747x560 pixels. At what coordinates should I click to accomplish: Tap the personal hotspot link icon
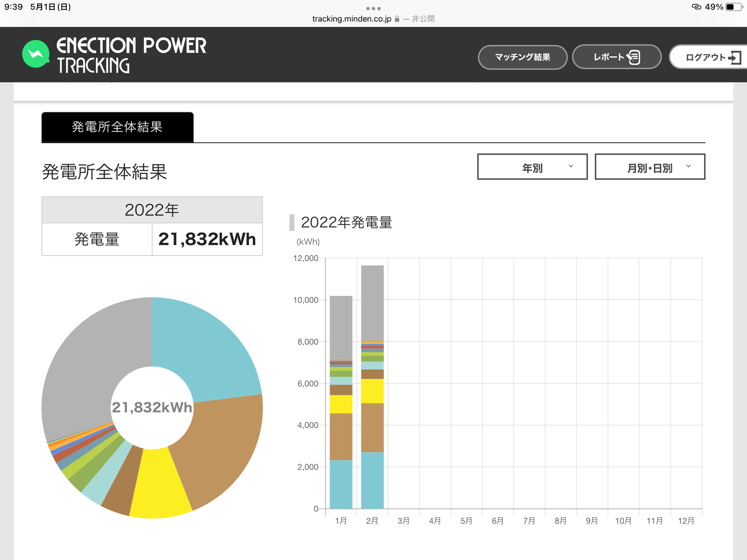(696, 7)
